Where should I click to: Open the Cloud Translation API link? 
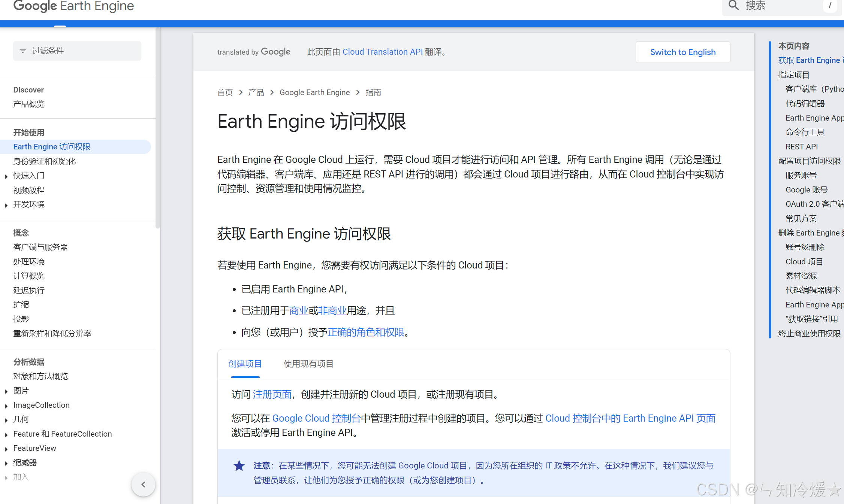click(382, 52)
